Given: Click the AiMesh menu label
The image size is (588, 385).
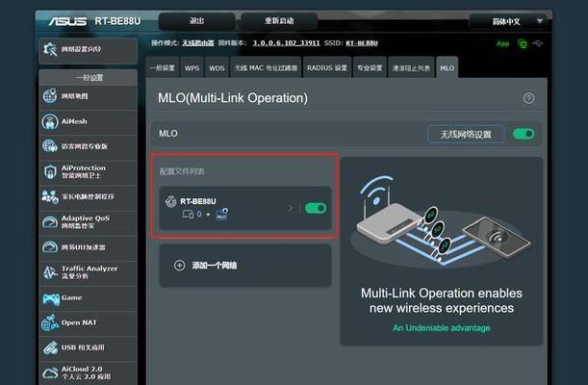Looking at the screenshot, I should tap(74, 121).
